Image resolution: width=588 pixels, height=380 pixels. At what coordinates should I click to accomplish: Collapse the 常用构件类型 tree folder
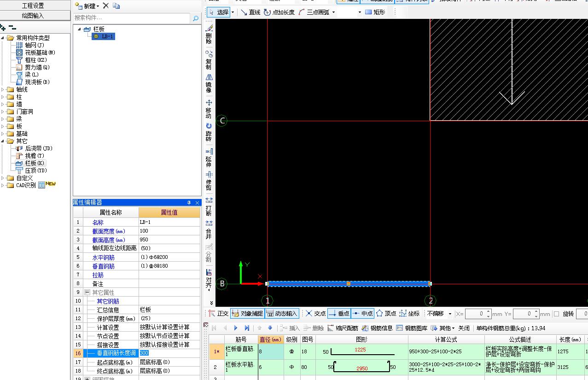[x=3, y=38]
